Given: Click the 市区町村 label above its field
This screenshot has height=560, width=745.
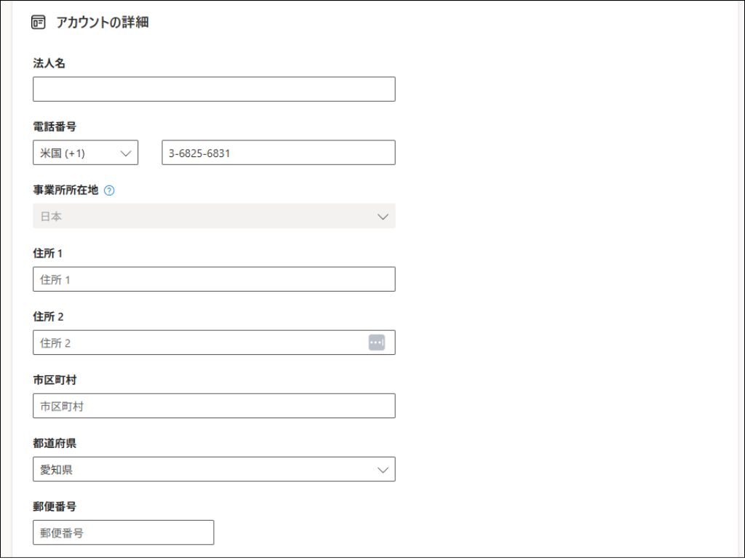Looking at the screenshot, I should click(55, 380).
